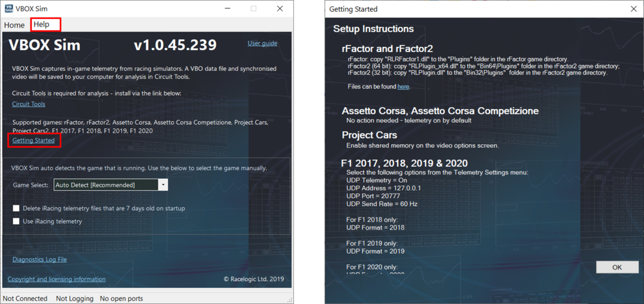Click the © Racelogic Ltd. 2019 text
Viewport: 644px width, 304px height.
click(254, 279)
